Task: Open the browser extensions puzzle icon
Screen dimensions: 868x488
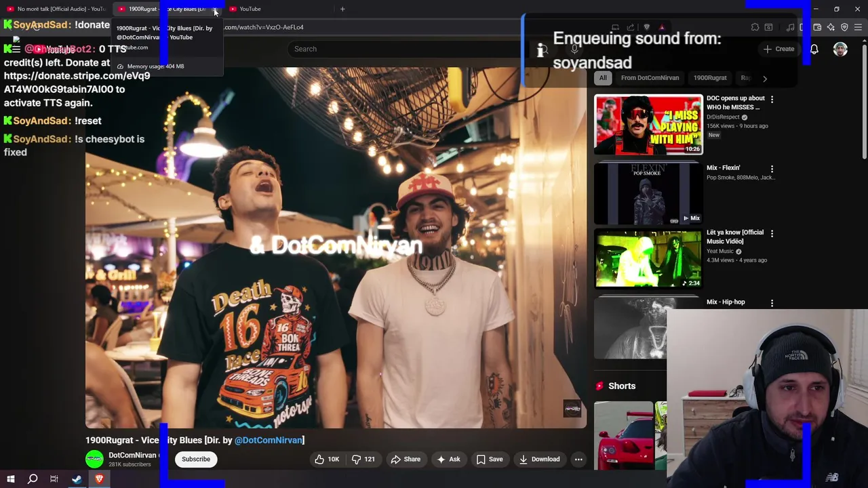Action: click(755, 27)
